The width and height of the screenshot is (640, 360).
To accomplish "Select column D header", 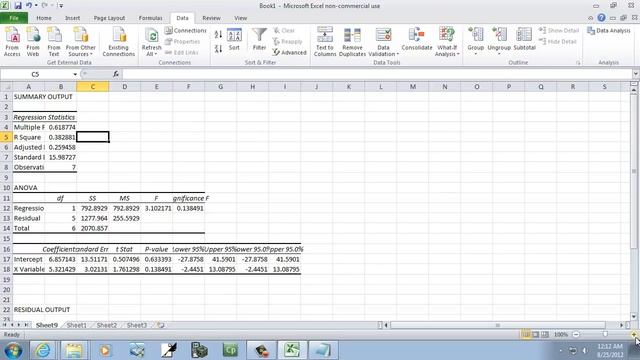I will coord(124,87).
